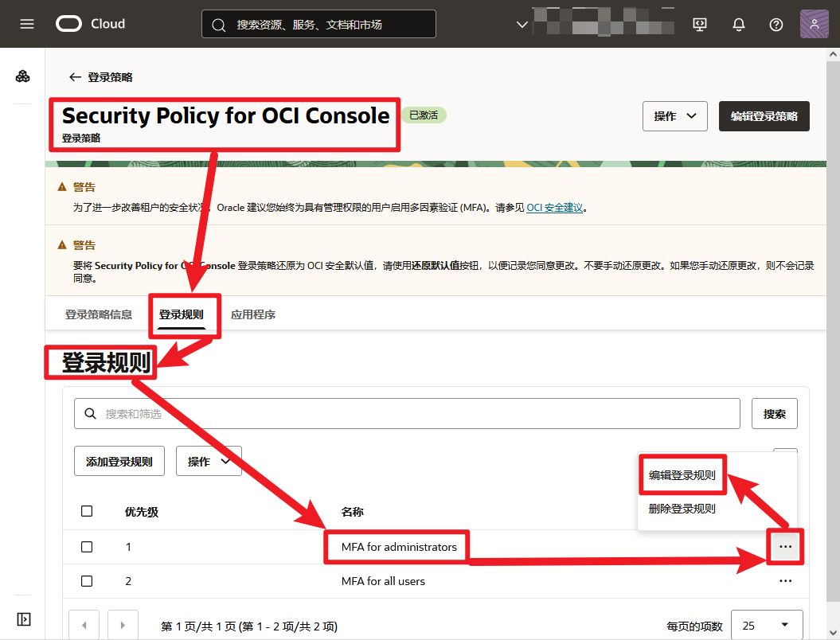Open the 操作 dropdown beside 添加登录规则
Screen dimensions: 840x640
pos(209,461)
